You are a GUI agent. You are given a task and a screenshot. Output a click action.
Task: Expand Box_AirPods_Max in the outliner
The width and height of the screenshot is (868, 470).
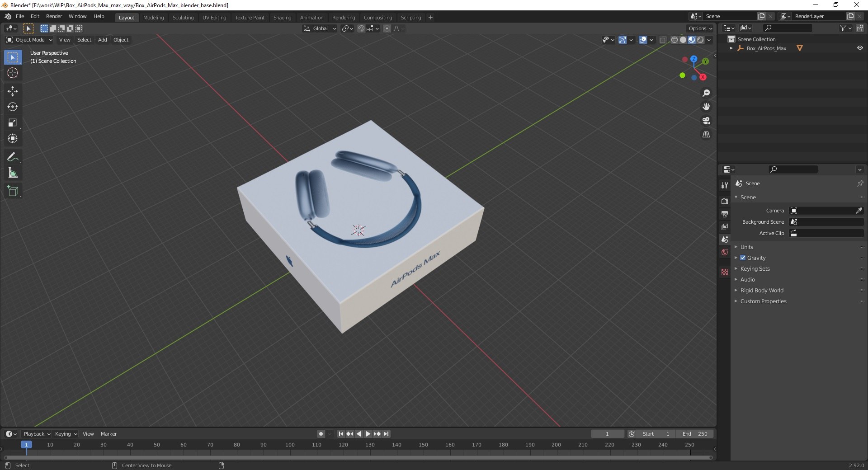click(x=731, y=48)
